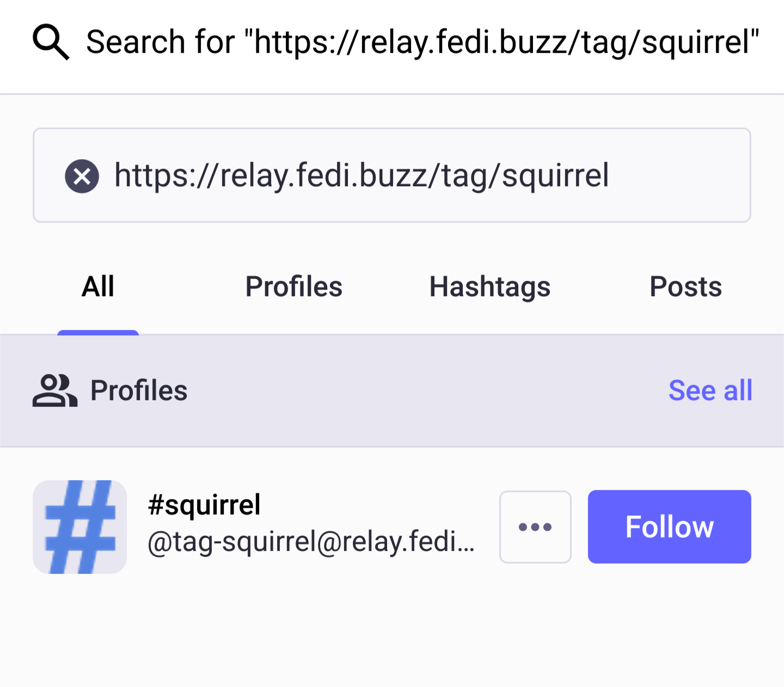Click the Profiles section heading label
This screenshot has width=784, height=687.
(139, 391)
